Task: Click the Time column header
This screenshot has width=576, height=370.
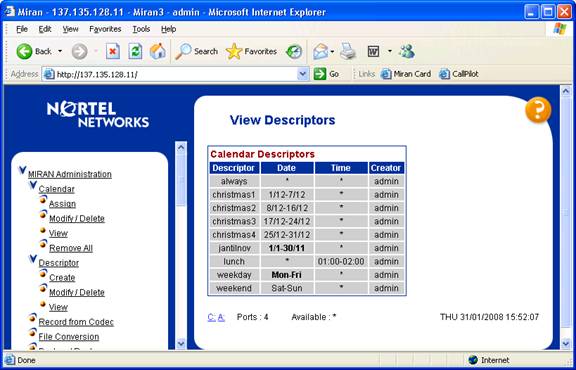Action: click(x=341, y=168)
